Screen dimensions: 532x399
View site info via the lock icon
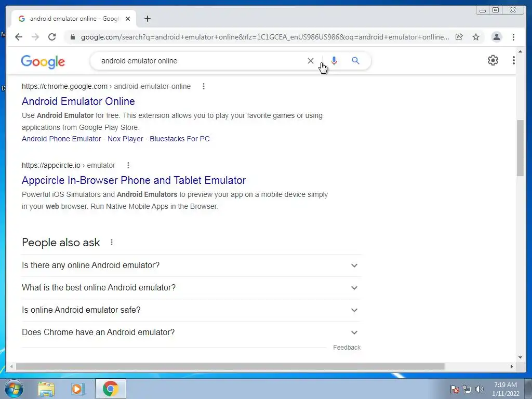point(72,37)
